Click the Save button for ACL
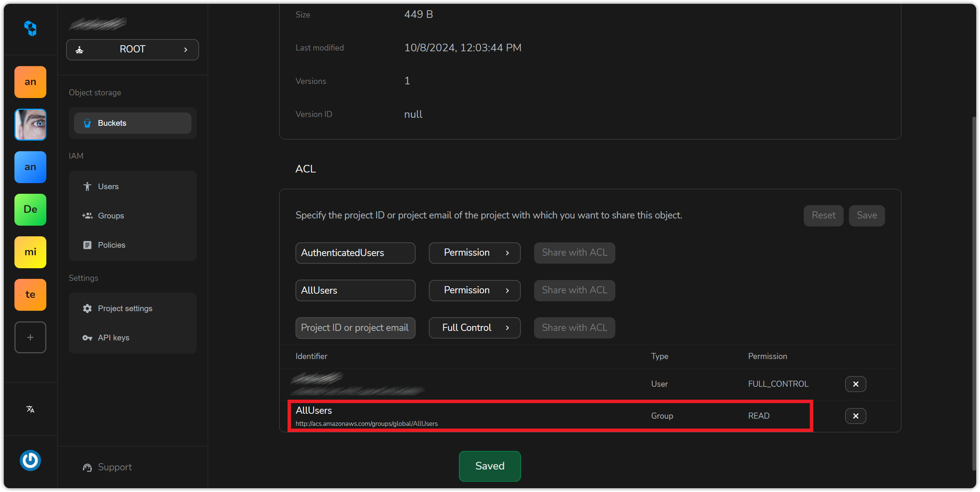 coord(866,215)
